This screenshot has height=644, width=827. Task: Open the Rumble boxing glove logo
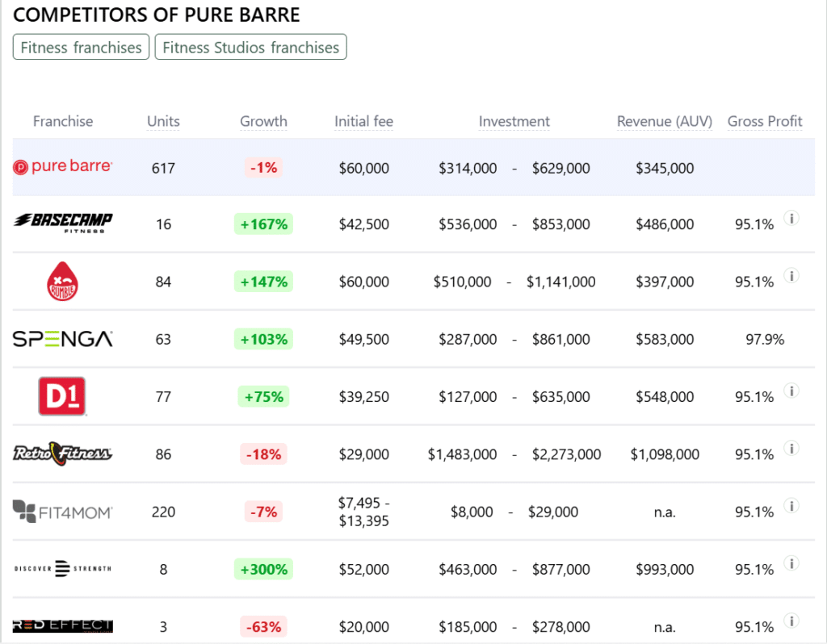62,282
